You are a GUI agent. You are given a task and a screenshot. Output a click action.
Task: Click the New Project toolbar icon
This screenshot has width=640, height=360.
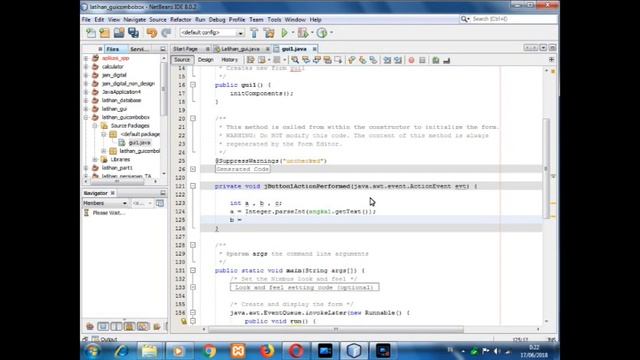[x=104, y=33]
